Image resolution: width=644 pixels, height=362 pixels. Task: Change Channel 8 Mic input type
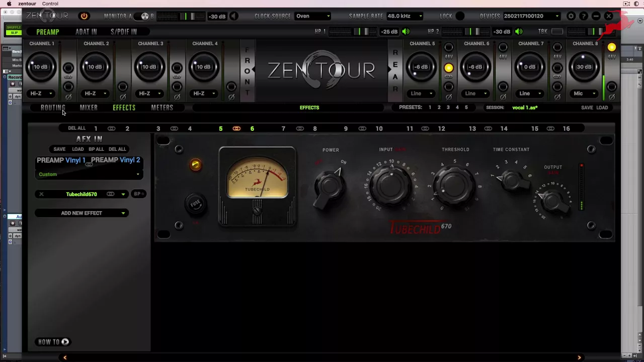point(585,94)
